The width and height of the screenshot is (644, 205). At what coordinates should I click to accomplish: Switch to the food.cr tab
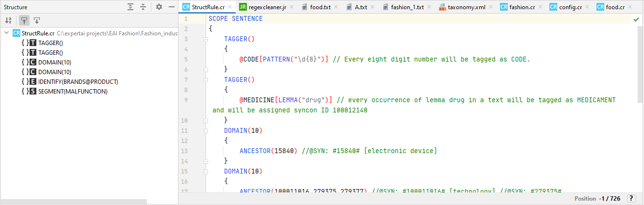[x=615, y=7]
